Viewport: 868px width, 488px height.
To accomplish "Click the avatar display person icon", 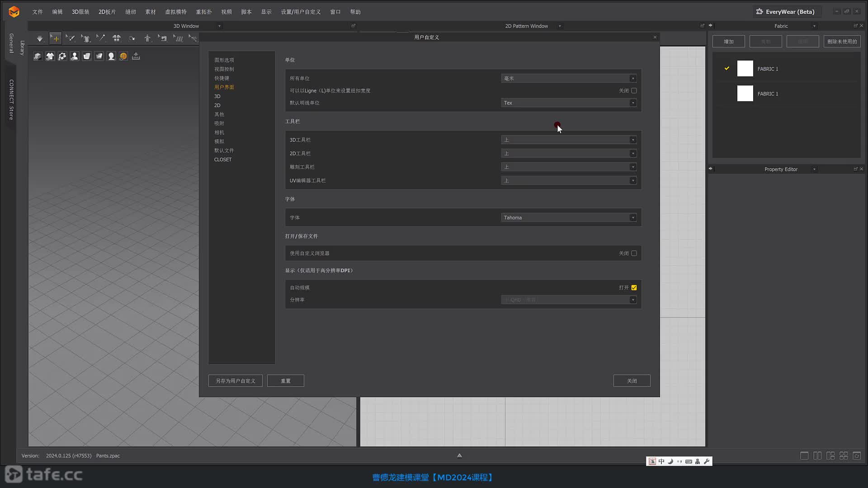I will pyautogui.click(x=75, y=56).
